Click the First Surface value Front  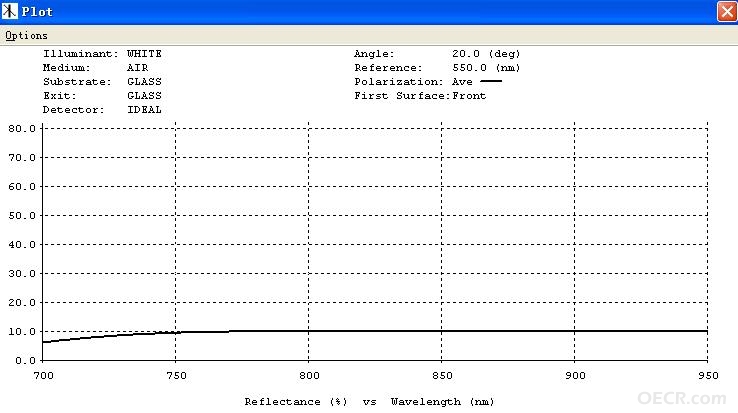(469, 96)
